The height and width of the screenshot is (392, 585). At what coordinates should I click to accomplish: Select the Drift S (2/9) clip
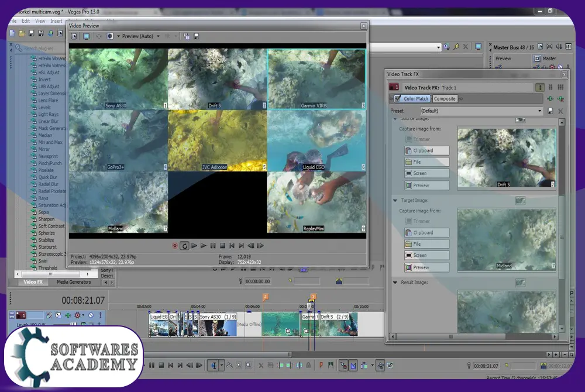[338, 325]
